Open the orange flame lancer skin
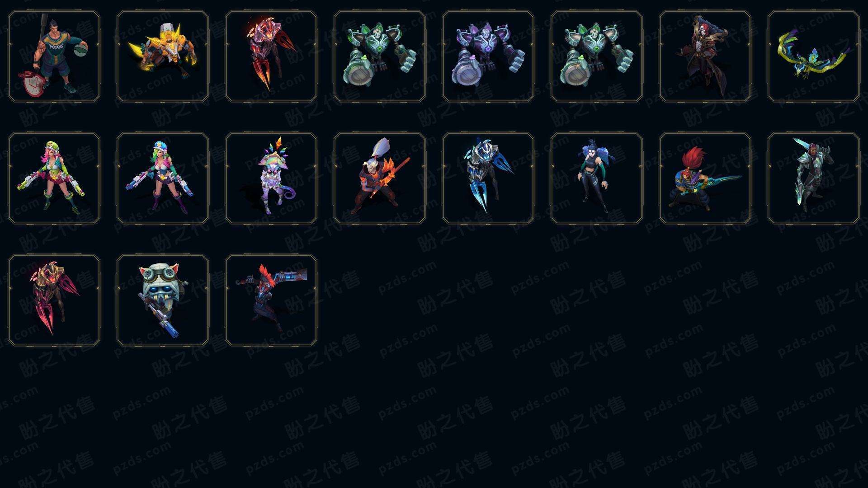868x488 pixels. [380, 178]
